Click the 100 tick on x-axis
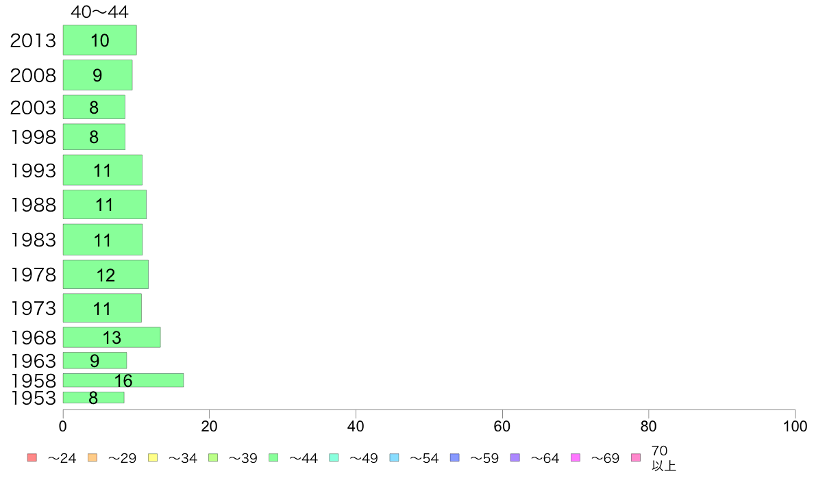 pyautogui.click(x=795, y=426)
